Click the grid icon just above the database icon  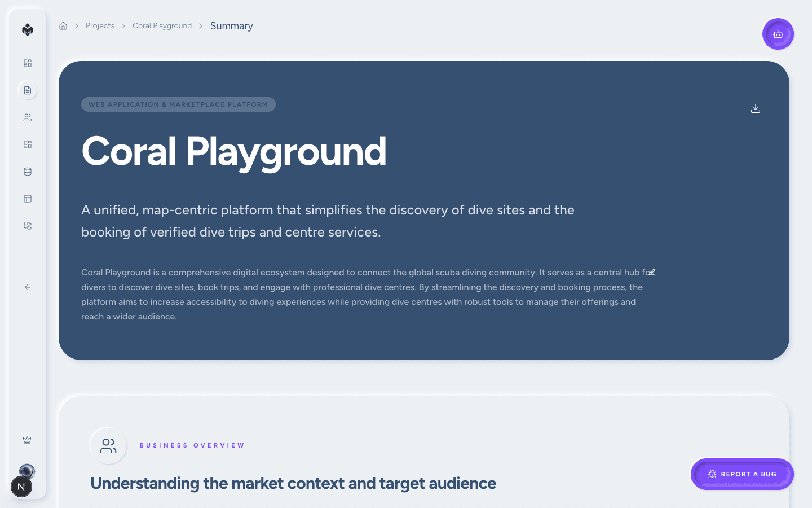pos(28,144)
